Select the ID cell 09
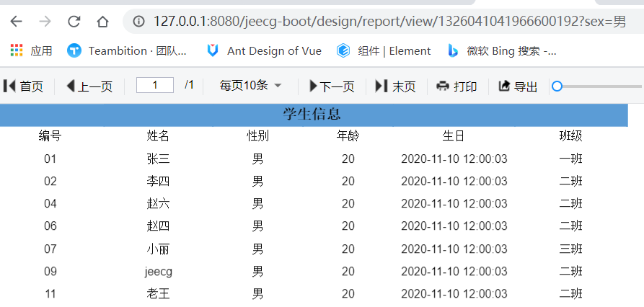Image resolution: width=644 pixels, height=307 pixels. [50, 271]
